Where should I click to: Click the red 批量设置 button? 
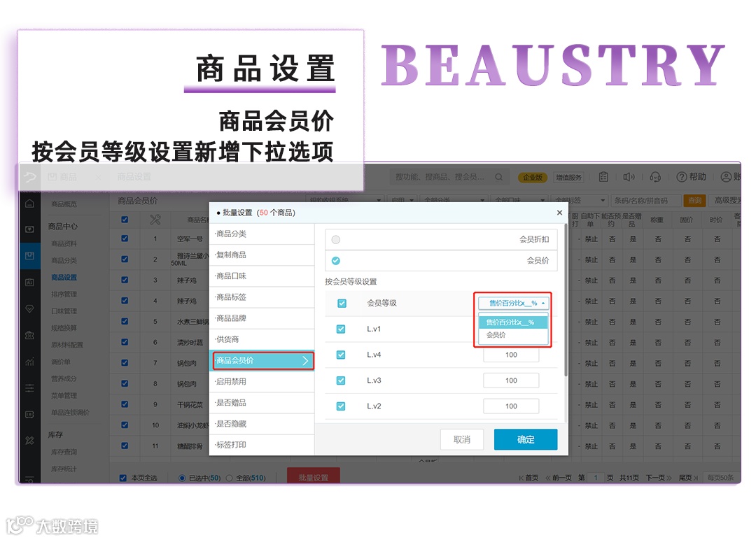pyautogui.click(x=314, y=476)
